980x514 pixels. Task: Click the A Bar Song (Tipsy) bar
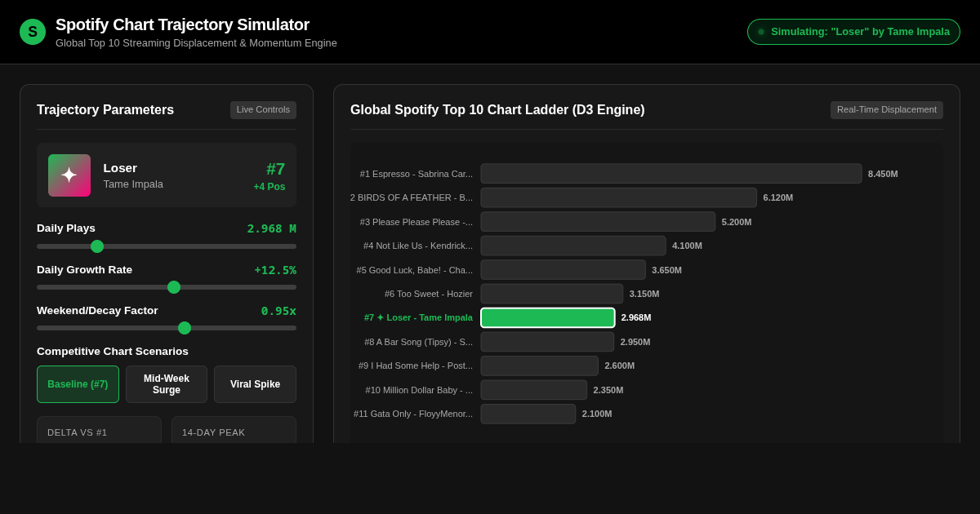point(547,342)
